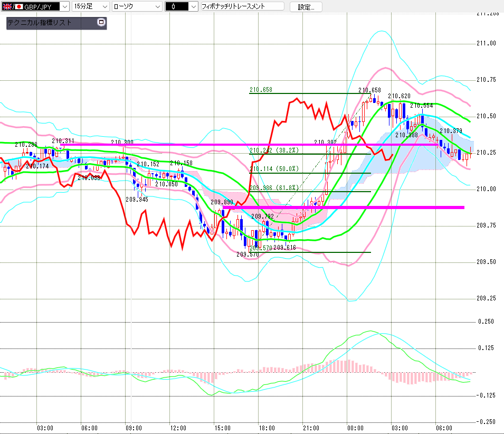Click the 209.986 (61.8%) Fibonacci label

pyautogui.click(x=274, y=188)
